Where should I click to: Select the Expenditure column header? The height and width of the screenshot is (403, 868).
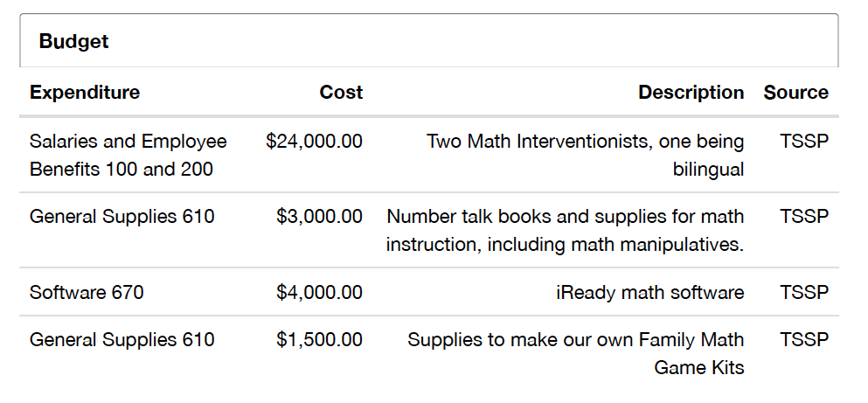[85, 92]
